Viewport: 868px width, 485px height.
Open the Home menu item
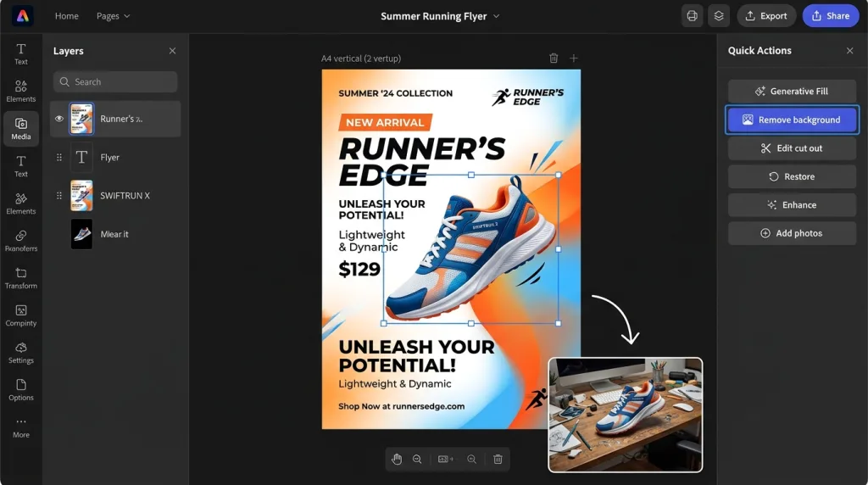(66, 16)
